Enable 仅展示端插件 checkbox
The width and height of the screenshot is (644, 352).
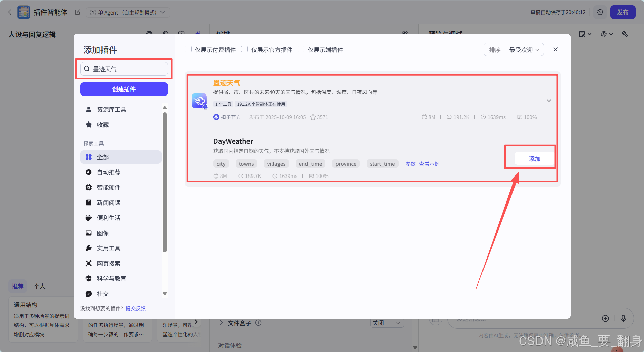301,49
